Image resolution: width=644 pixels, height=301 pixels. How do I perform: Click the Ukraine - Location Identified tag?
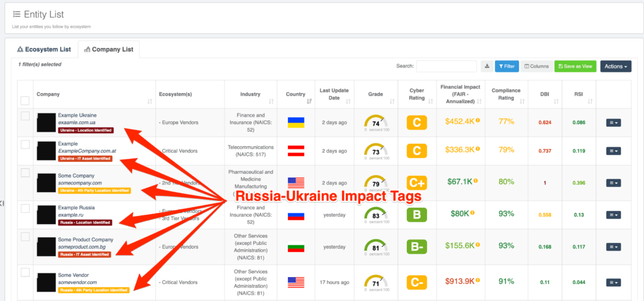(86, 130)
